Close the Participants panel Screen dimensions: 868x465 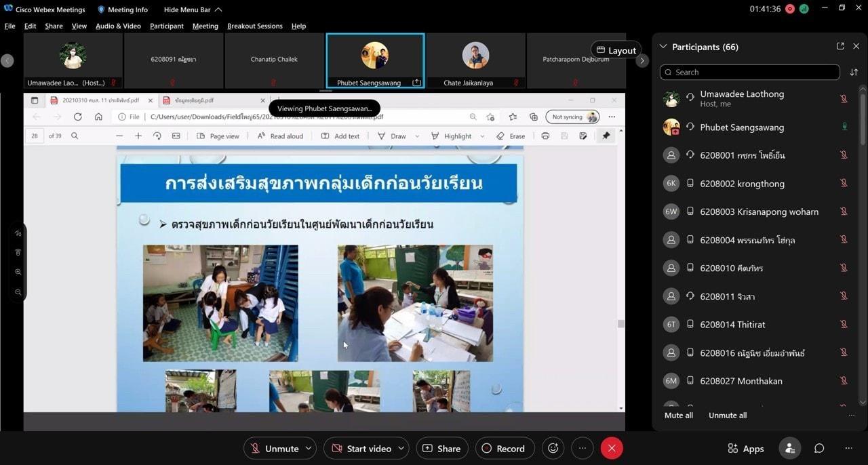coord(856,46)
